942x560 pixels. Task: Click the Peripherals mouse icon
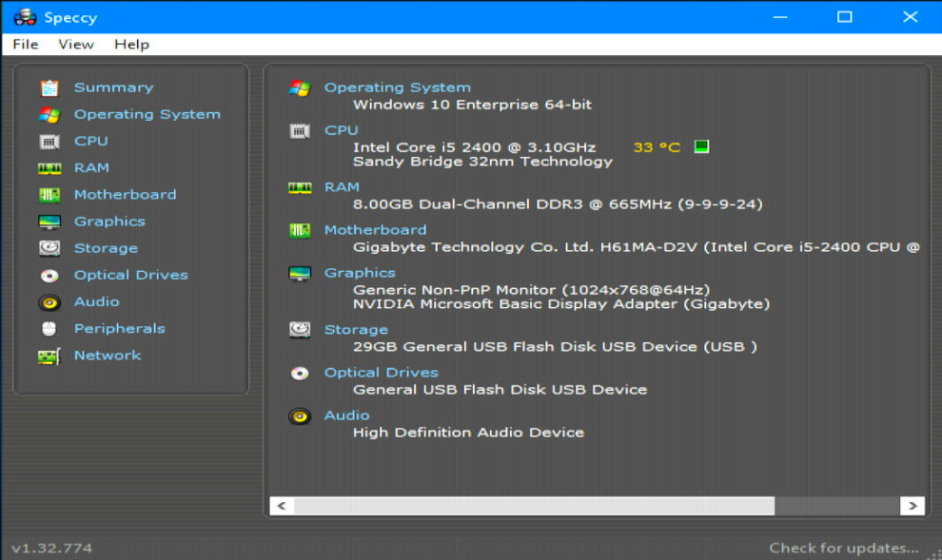point(48,328)
